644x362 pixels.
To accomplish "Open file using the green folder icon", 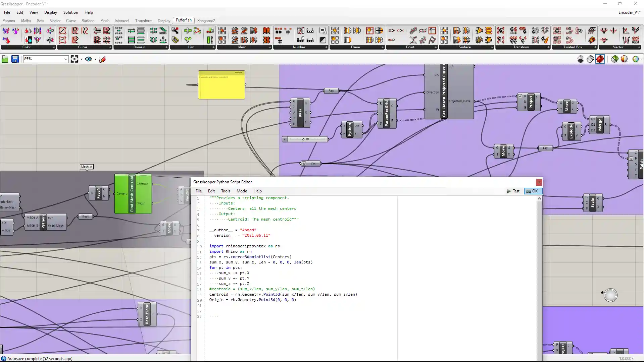I will pos(5,59).
